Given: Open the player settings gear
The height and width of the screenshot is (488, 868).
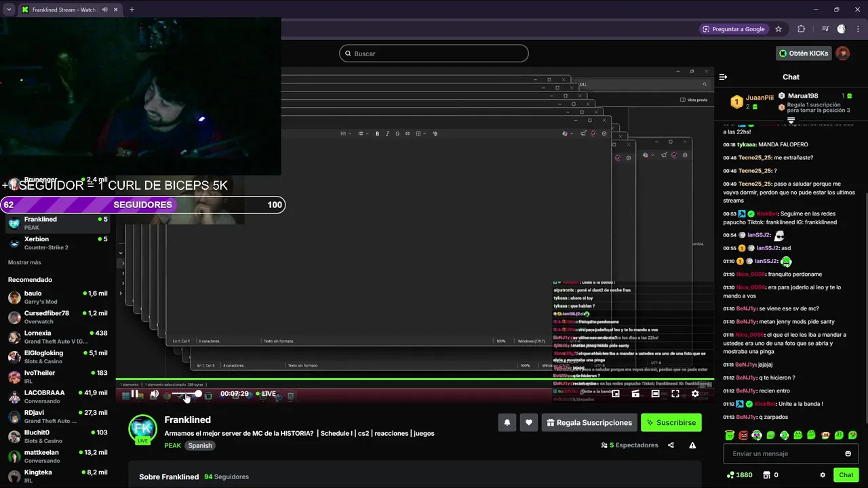Looking at the screenshot, I should pos(695,394).
